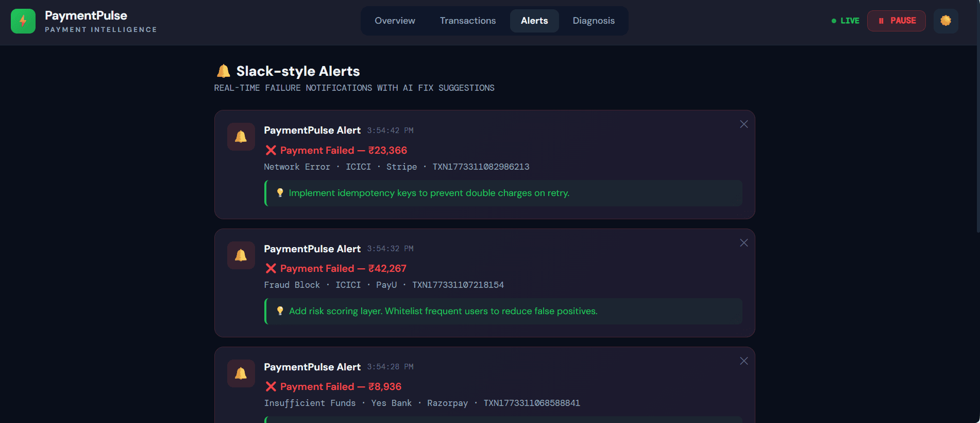Click the PAUSE button
Image resolution: width=980 pixels, height=423 pixels.
(x=897, y=21)
